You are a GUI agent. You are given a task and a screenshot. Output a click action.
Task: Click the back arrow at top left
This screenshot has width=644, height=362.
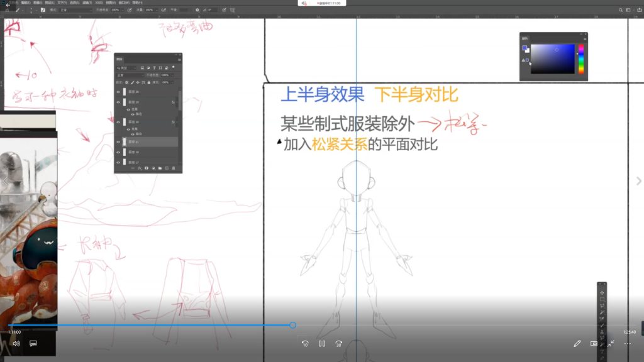(8, 5)
